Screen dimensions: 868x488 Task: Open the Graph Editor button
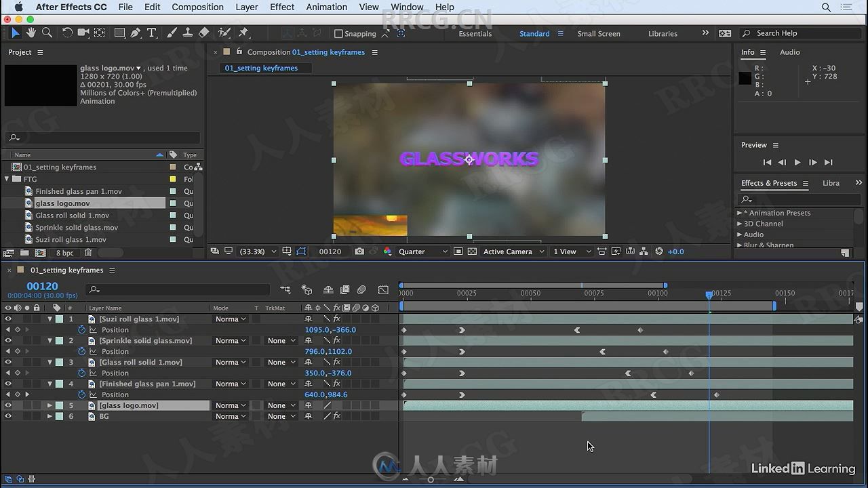tap(383, 289)
